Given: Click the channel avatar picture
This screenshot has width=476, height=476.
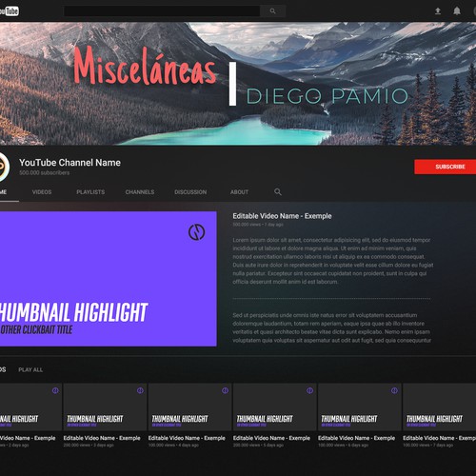Looking at the screenshot, I should click(4, 167).
